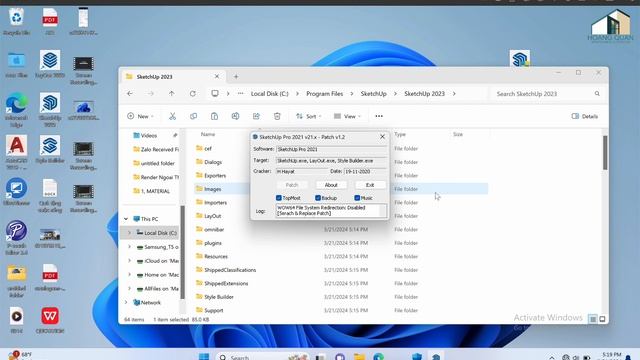Image resolution: width=640 pixels, height=360 pixels.
Task: Click Program Files in the address breadcrumb
Action: click(324, 93)
